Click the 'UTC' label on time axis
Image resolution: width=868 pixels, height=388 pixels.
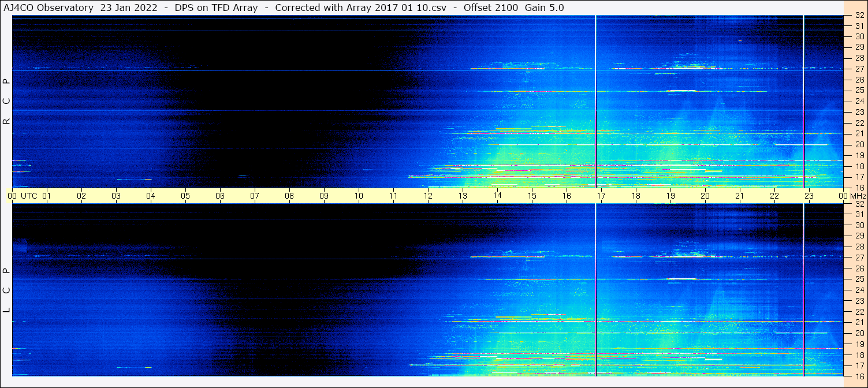tap(29, 196)
